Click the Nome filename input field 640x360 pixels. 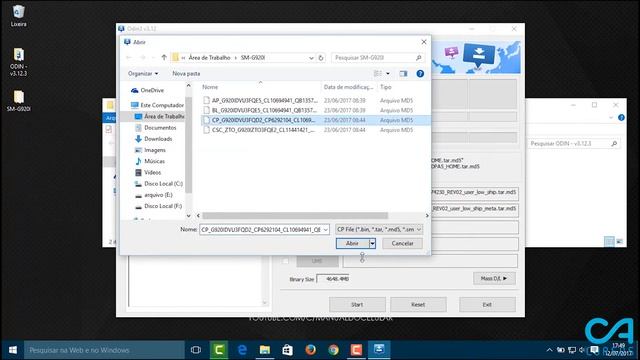(x=261, y=230)
